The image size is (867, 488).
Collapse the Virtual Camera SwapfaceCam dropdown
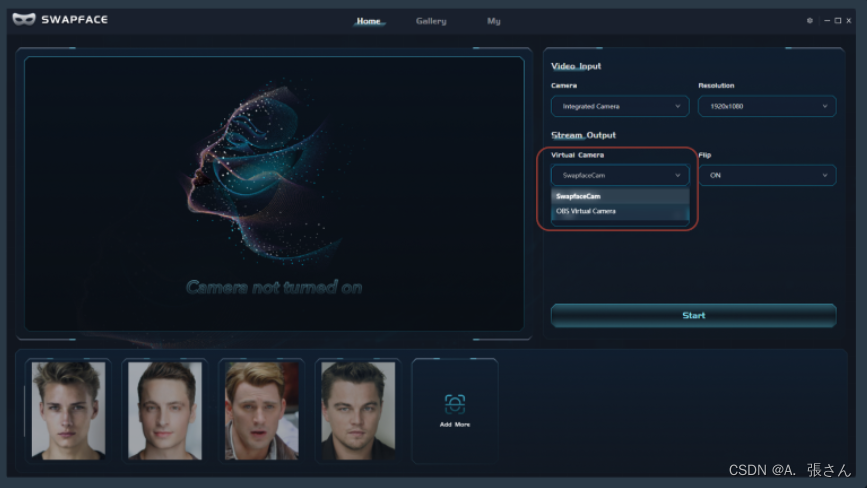pos(620,175)
